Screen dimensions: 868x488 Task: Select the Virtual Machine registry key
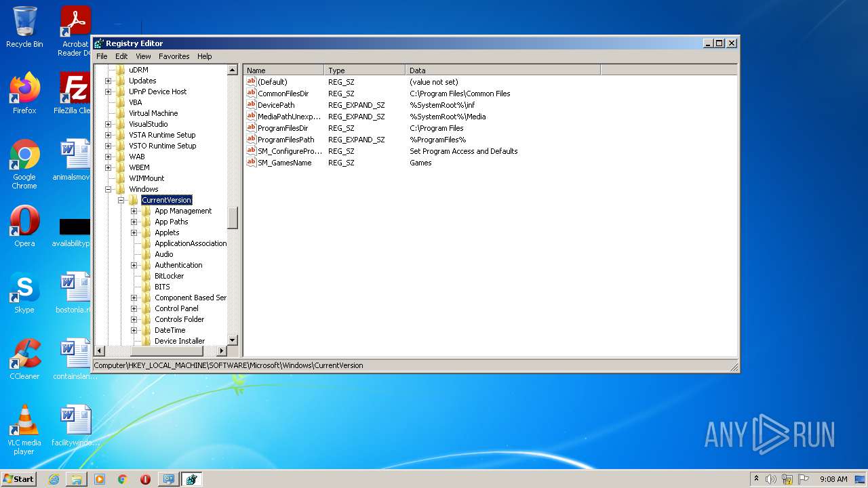pos(153,113)
